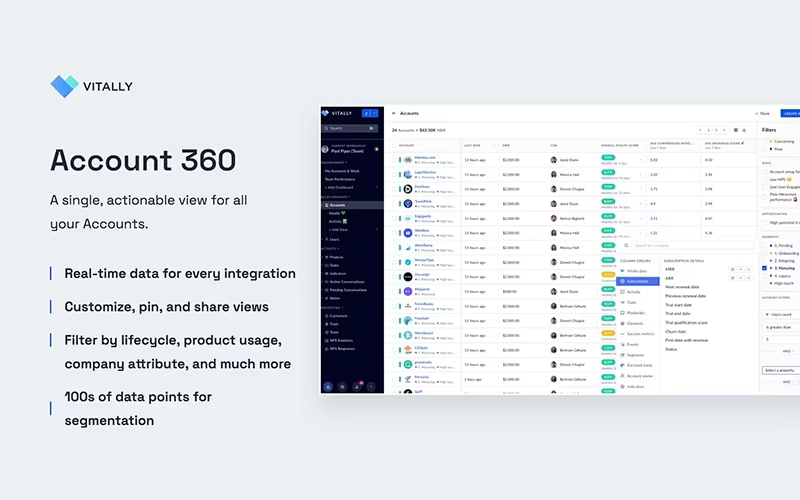Open Notes in the sidebar

point(333,298)
